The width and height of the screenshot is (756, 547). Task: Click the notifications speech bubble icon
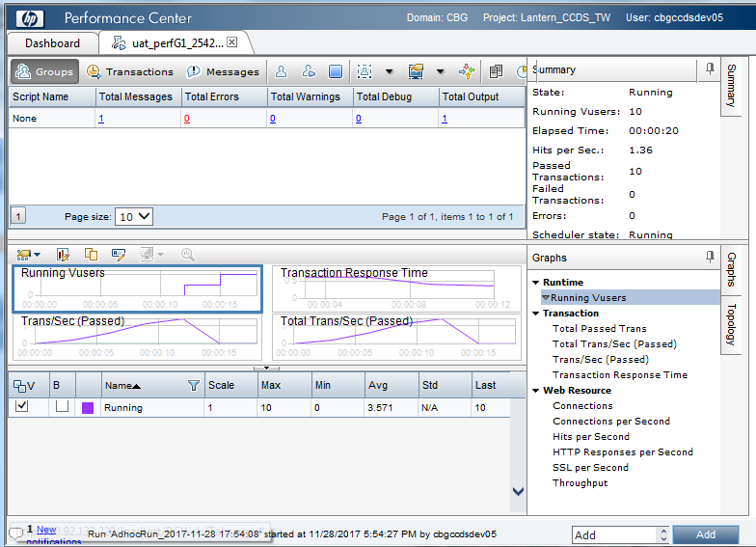16,533
